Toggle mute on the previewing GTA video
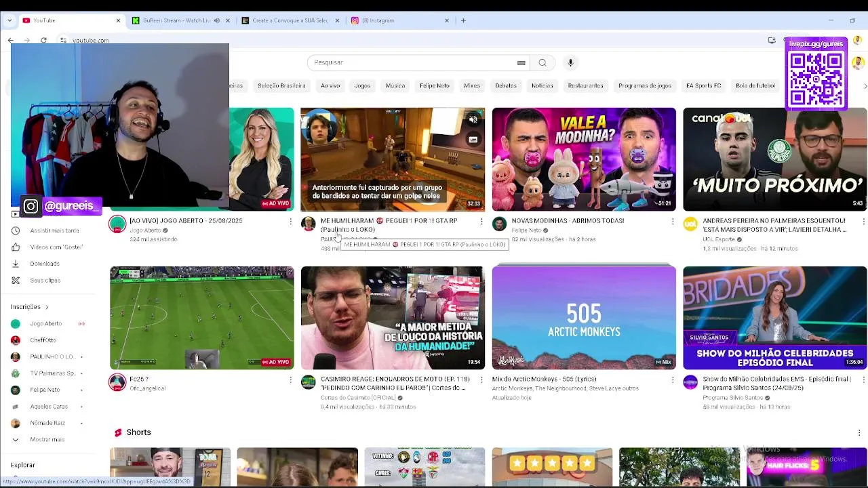Image resolution: width=868 pixels, height=488 pixels. pos(473,120)
